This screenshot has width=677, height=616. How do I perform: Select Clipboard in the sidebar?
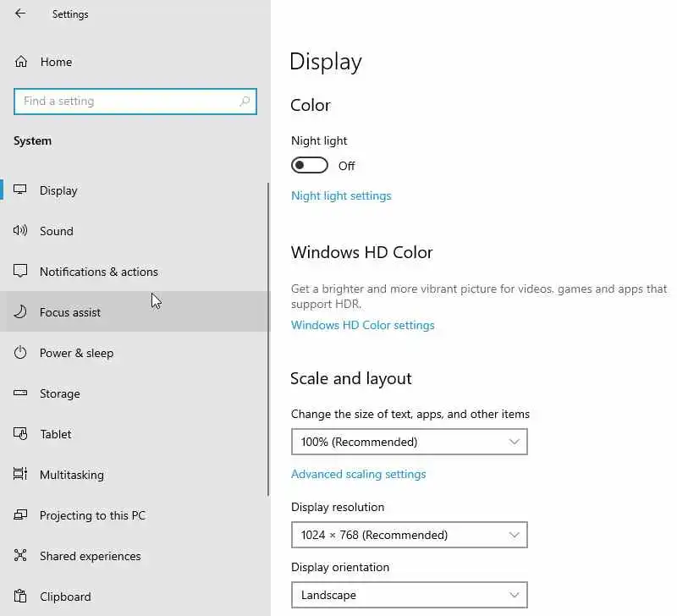(134, 597)
